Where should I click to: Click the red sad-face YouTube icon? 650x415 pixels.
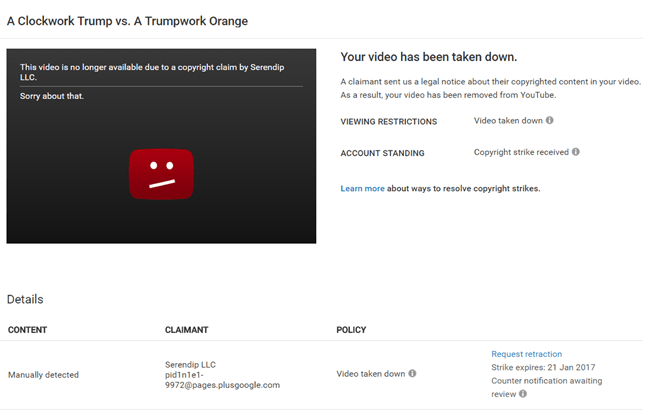(x=161, y=174)
